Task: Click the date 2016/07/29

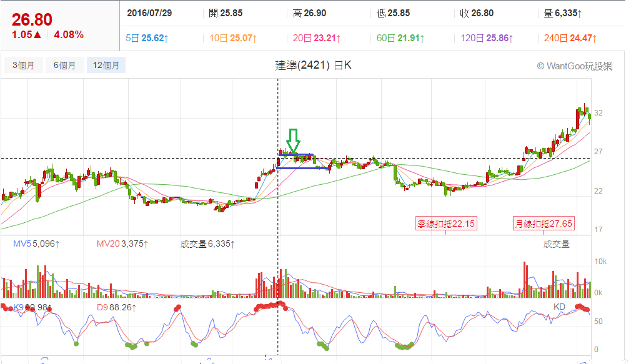Action: click(x=149, y=13)
